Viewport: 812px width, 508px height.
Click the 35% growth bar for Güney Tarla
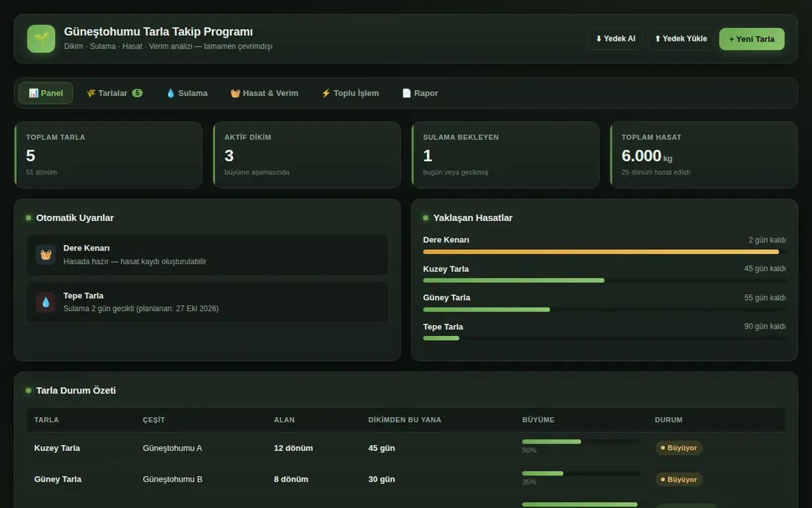[x=581, y=473]
